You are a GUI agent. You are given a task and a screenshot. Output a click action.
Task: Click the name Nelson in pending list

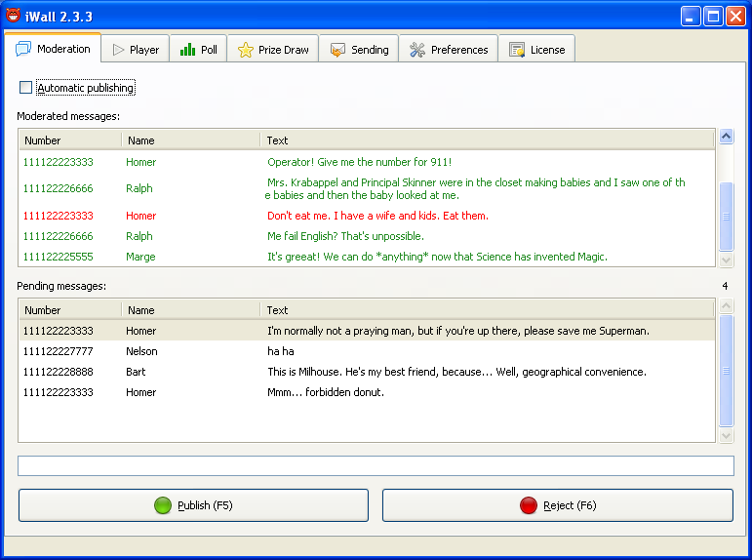coord(141,351)
